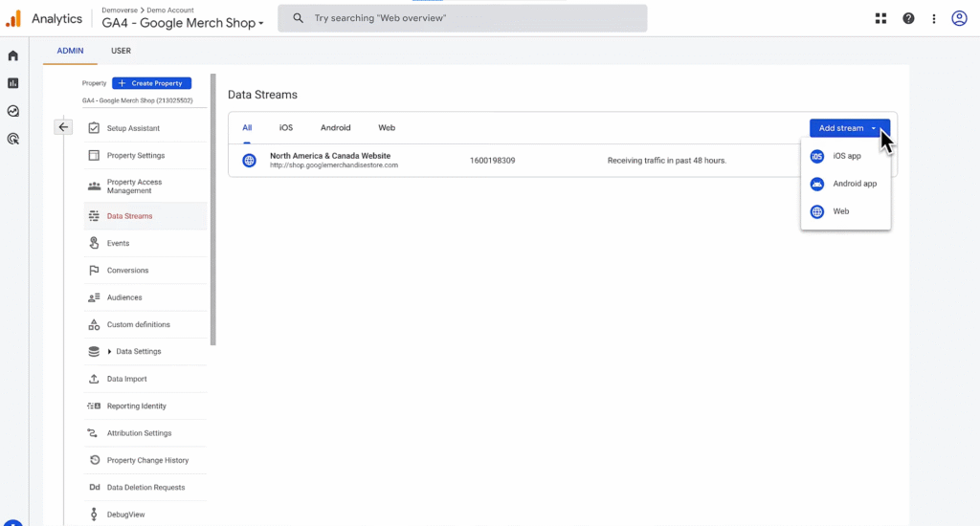Click the search box "Try searching Web overview"
This screenshot has width=980, height=526.
click(462, 18)
